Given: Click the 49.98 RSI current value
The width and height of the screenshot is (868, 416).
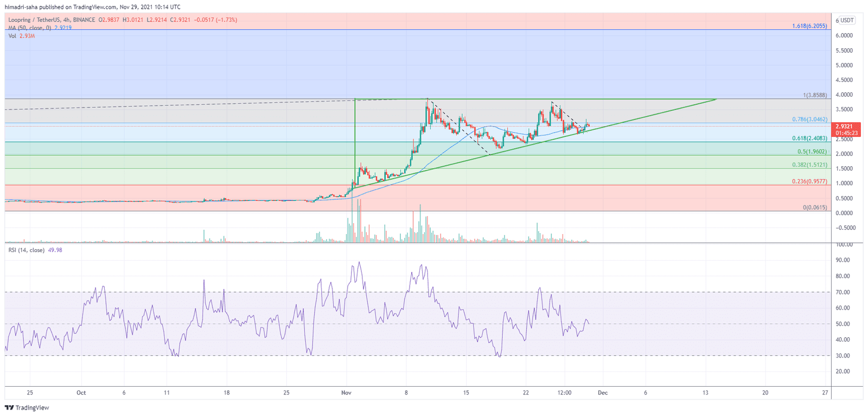Looking at the screenshot, I should coord(55,250).
